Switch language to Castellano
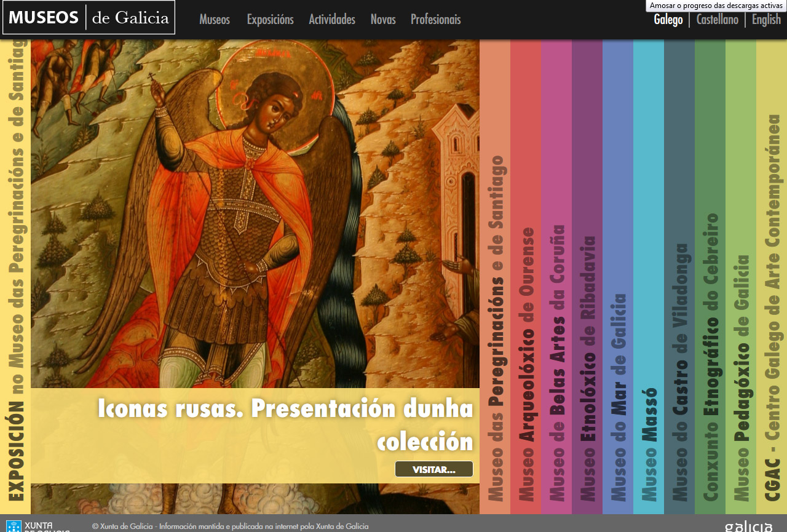 coord(718,20)
